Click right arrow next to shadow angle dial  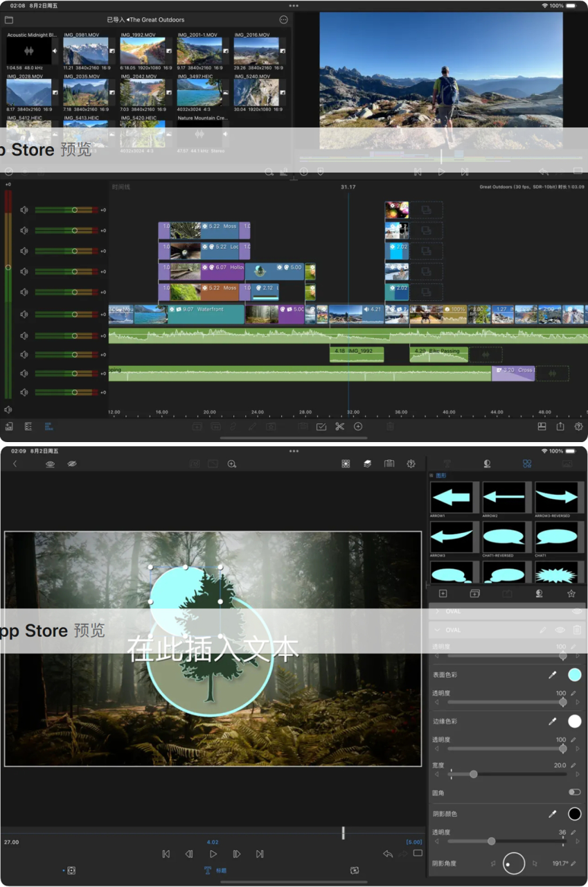pos(535,863)
